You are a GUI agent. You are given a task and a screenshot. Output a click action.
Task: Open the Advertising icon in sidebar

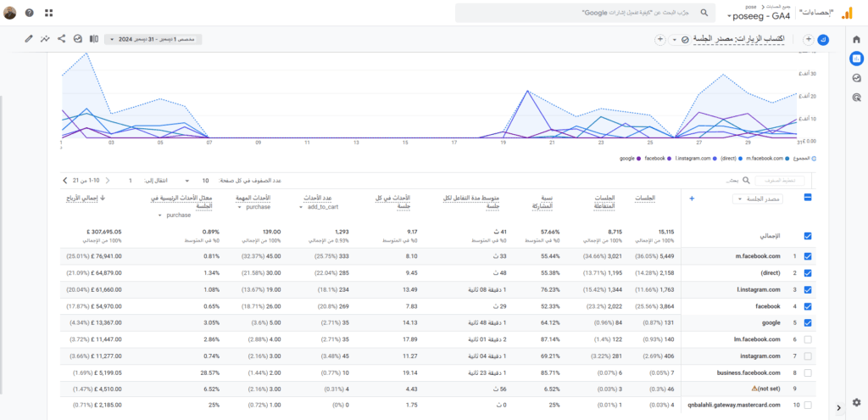pos(856,98)
